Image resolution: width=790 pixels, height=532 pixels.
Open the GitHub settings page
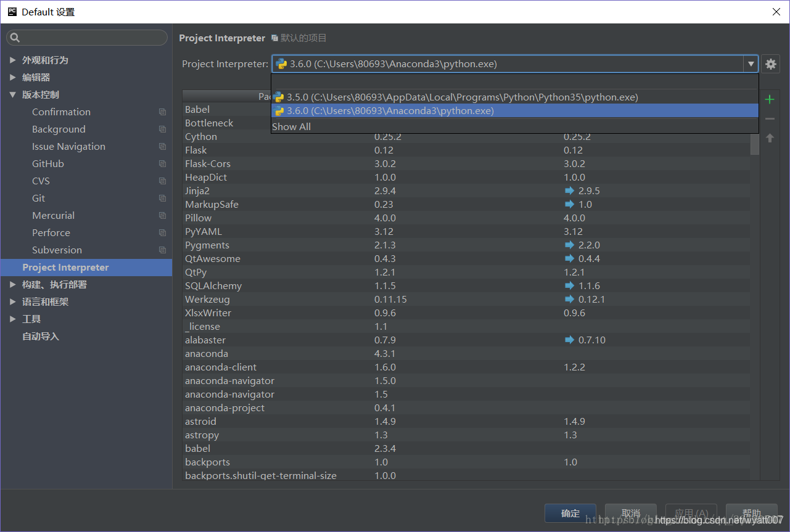coord(48,164)
